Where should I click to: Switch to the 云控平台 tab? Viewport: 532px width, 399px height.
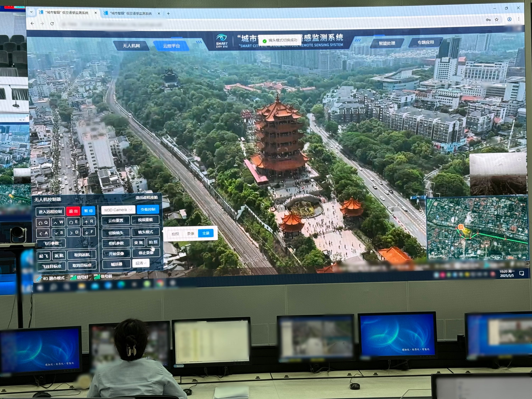click(171, 46)
